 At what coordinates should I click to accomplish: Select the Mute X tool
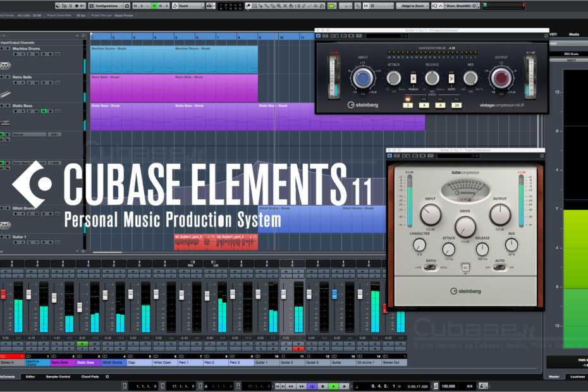tap(285, 6)
